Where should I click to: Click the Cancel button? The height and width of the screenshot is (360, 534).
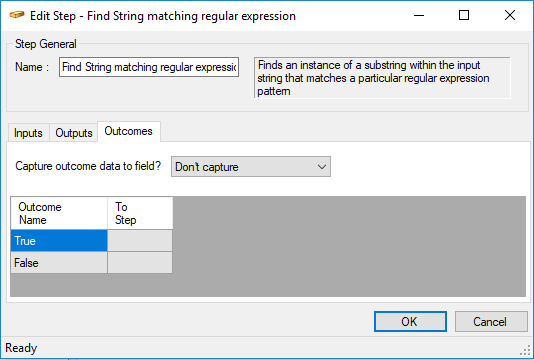click(491, 322)
